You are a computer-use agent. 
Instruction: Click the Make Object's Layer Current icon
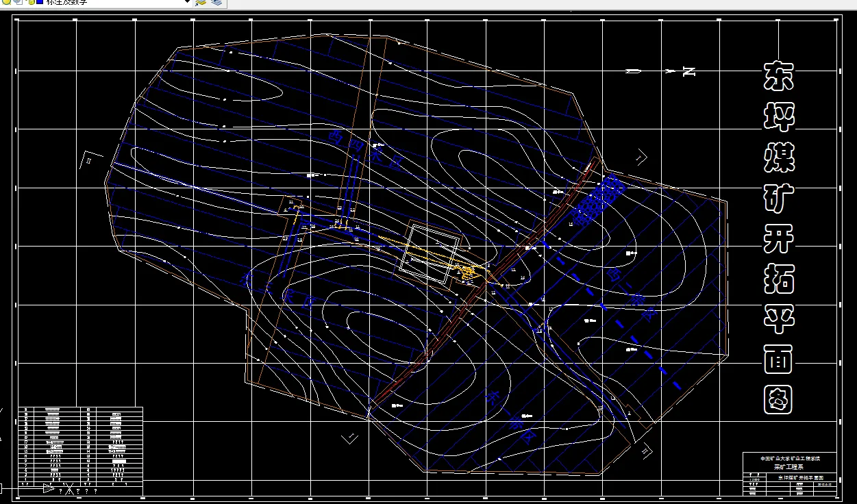(x=201, y=3)
